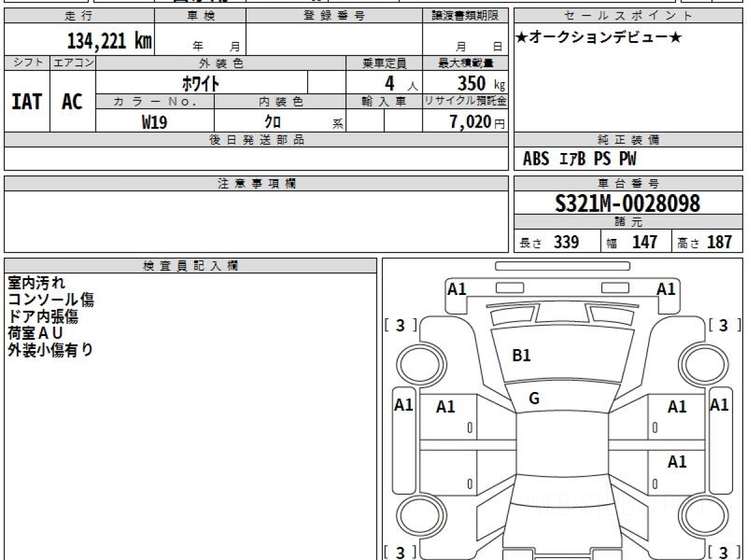Select the シフト header cell

point(27,63)
